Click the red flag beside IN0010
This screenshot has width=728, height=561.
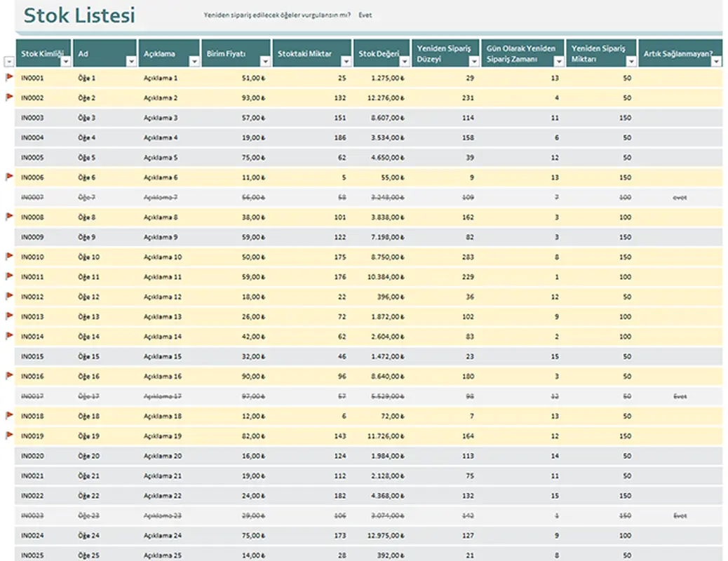[10, 257]
